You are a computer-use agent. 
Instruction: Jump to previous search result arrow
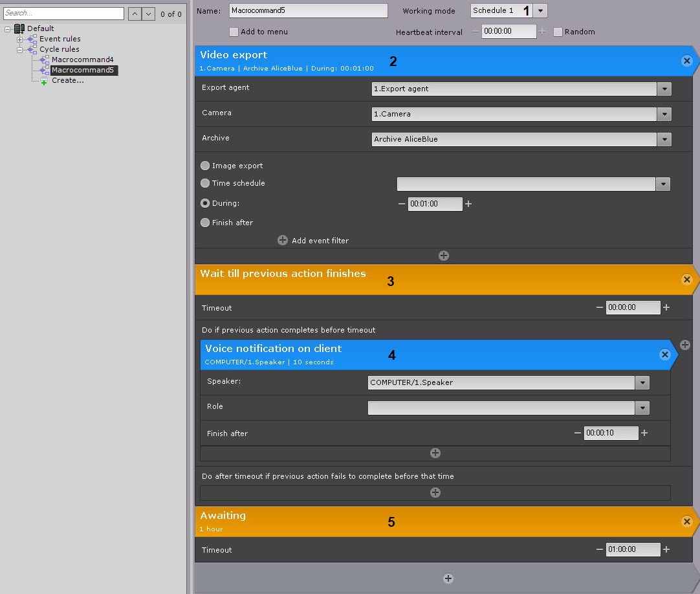pos(134,14)
